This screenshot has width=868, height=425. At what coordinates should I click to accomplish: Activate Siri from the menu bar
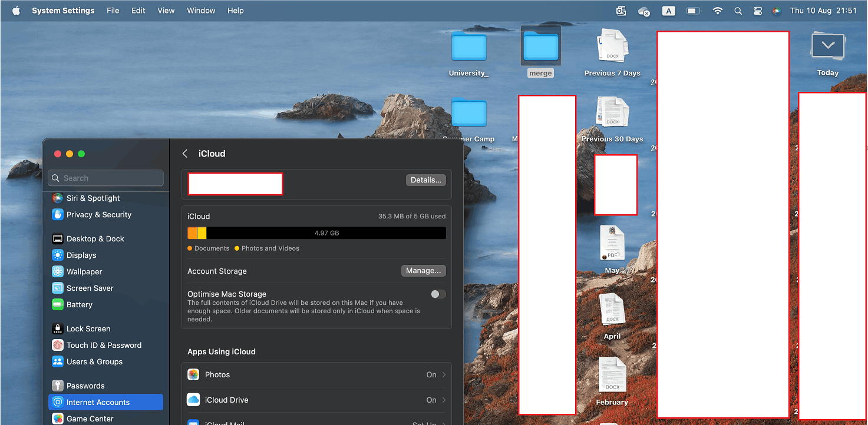coord(777,11)
